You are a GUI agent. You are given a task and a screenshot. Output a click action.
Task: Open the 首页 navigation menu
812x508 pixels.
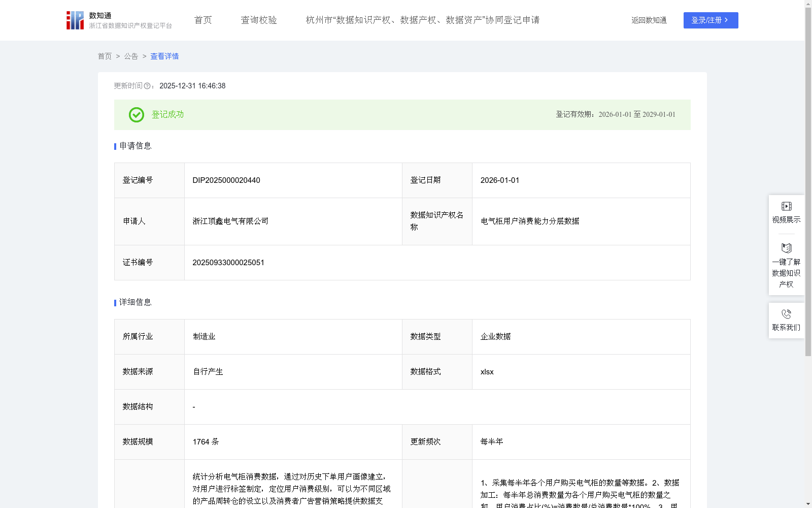coord(203,20)
